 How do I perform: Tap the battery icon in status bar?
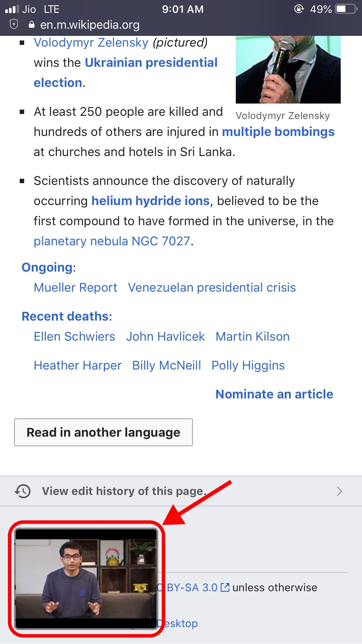[347, 9]
